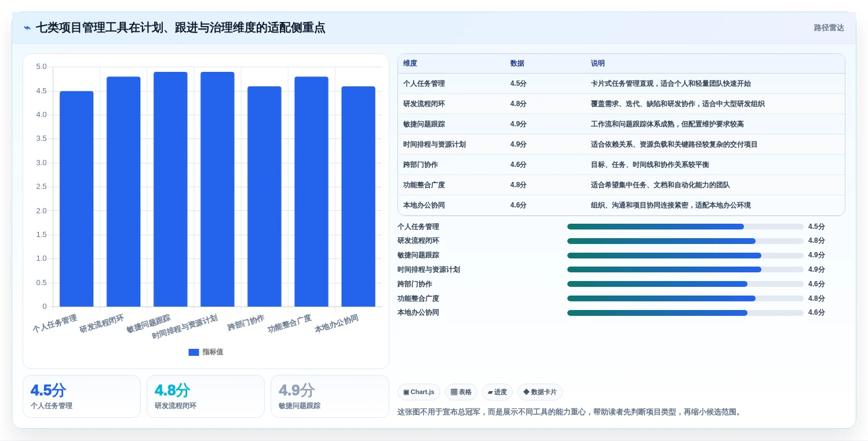This screenshot has width=868, height=441.
Task: Click the 本地办公协同 x-axis label
Action: pyautogui.click(x=337, y=323)
